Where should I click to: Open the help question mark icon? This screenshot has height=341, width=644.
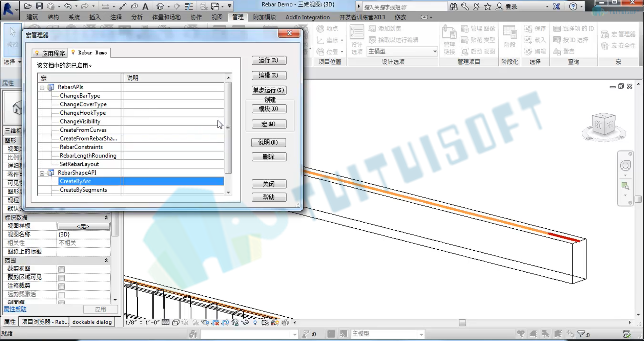click(573, 6)
